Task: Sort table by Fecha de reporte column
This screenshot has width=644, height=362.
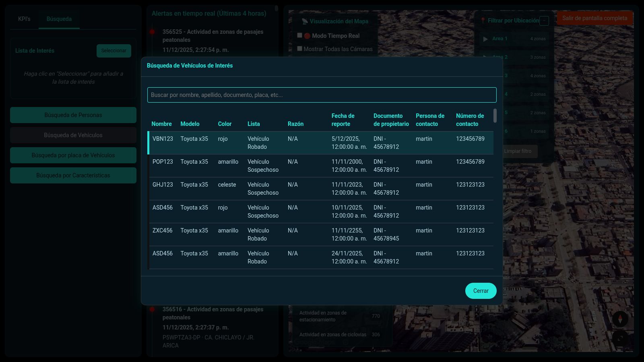Action: click(x=343, y=120)
